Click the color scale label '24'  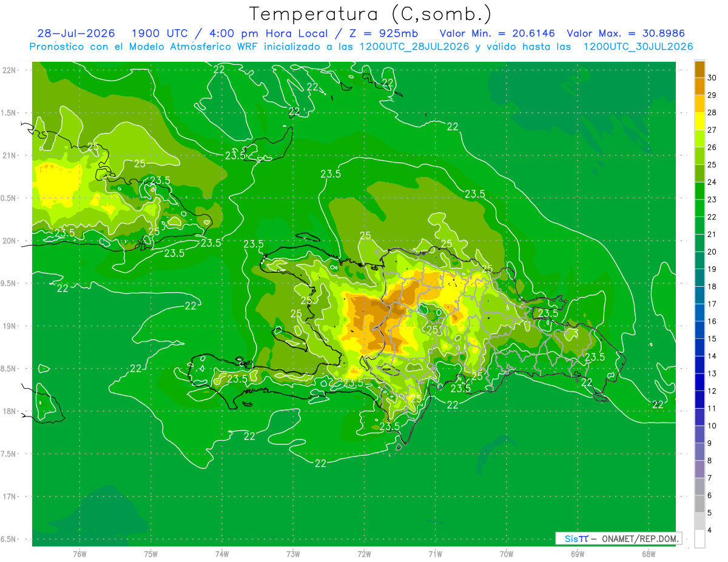(x=712, y=182)
